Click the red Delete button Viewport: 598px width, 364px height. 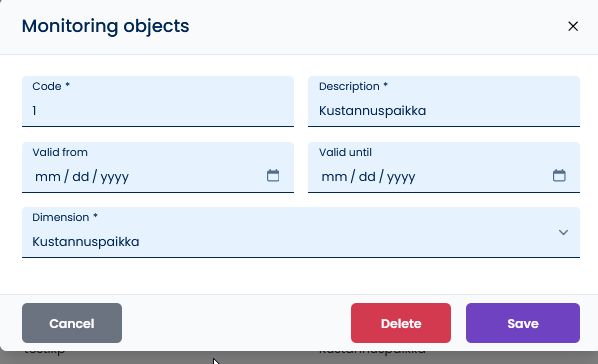click(x=401, y=323)
